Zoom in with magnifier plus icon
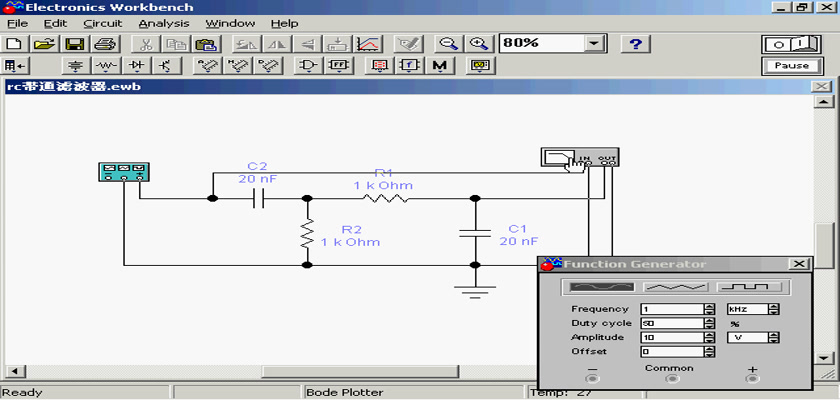This screenshot has width=840, height=400. 478,44
